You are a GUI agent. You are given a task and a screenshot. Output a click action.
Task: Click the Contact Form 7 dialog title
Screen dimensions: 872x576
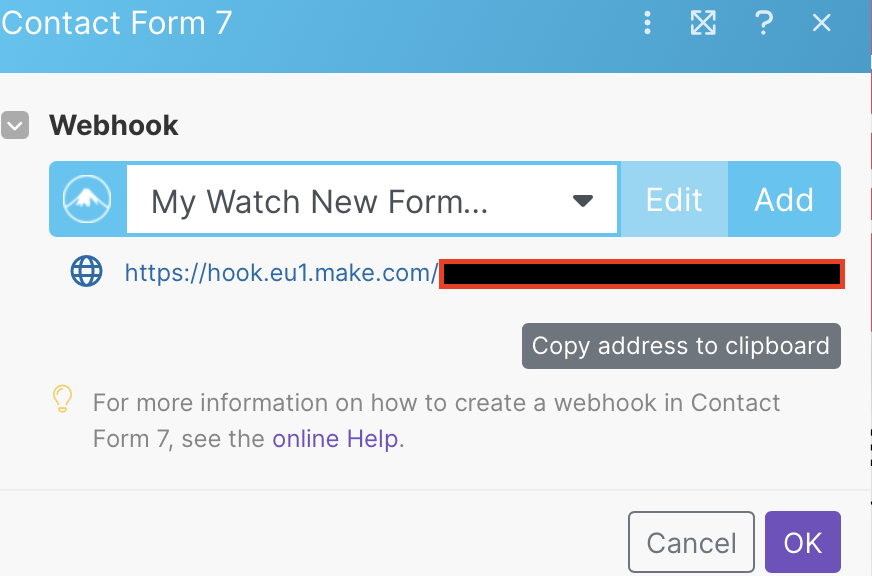117,23
